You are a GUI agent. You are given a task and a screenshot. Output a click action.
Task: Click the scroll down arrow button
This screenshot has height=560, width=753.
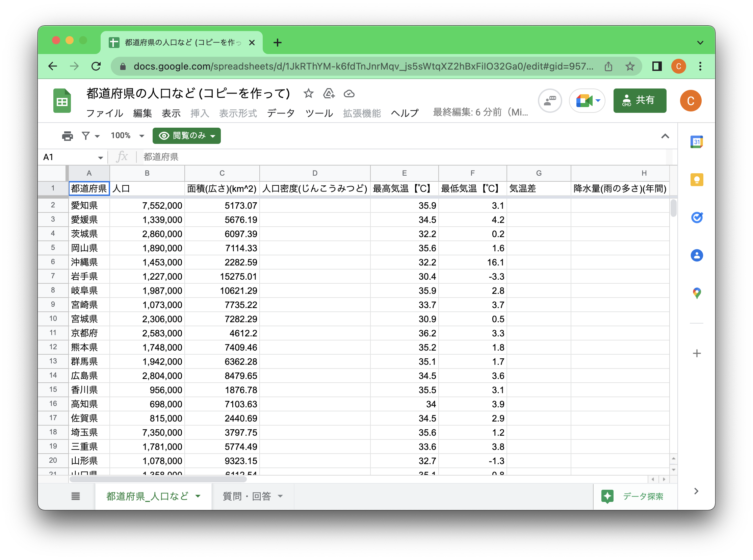[x=673, y=469]
